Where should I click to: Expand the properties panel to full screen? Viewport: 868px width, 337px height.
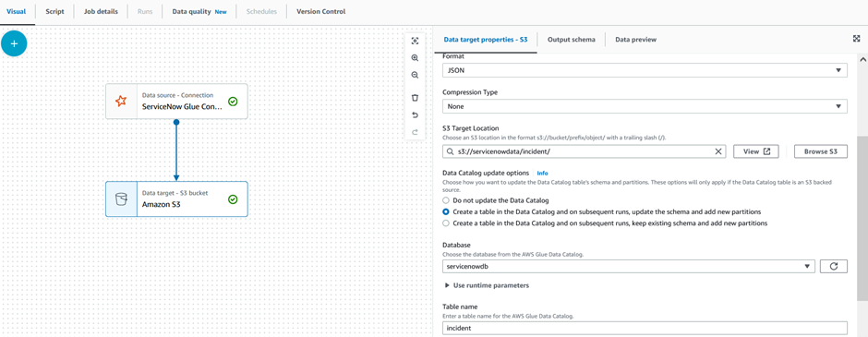click(857, 39)
